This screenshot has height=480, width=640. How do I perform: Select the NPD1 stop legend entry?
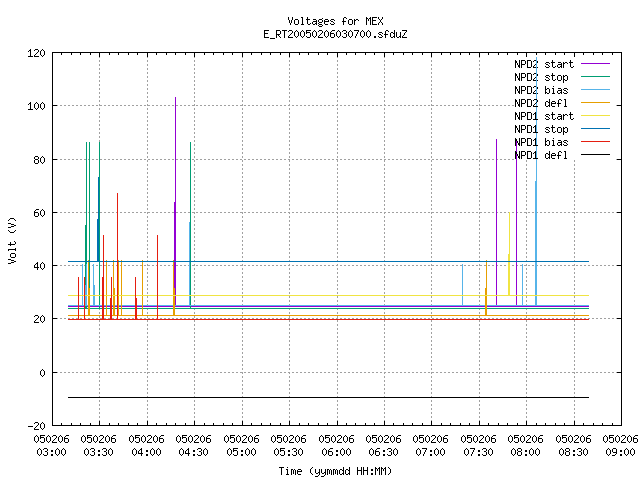[541, 129]
